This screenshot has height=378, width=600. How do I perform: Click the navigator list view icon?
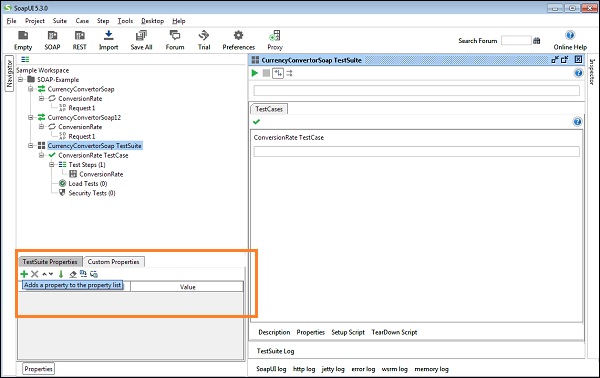[x=25, y=59]
